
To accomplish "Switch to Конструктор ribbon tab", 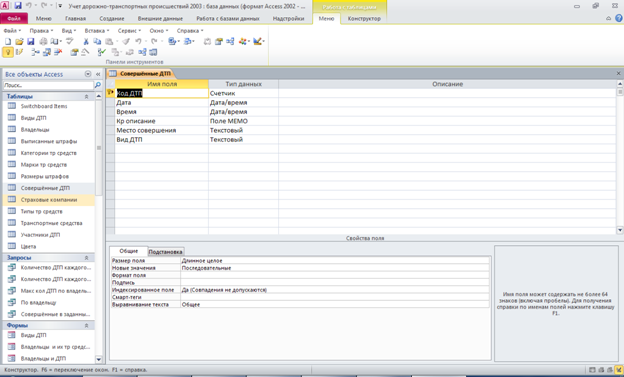I will (364, 18).
